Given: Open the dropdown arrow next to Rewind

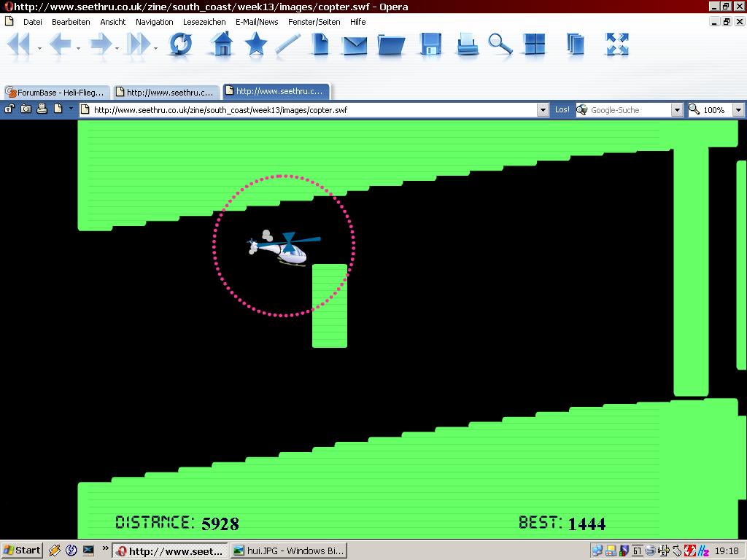Looking at the screenshot, I should pyautogui.click(x=39, y=48).
